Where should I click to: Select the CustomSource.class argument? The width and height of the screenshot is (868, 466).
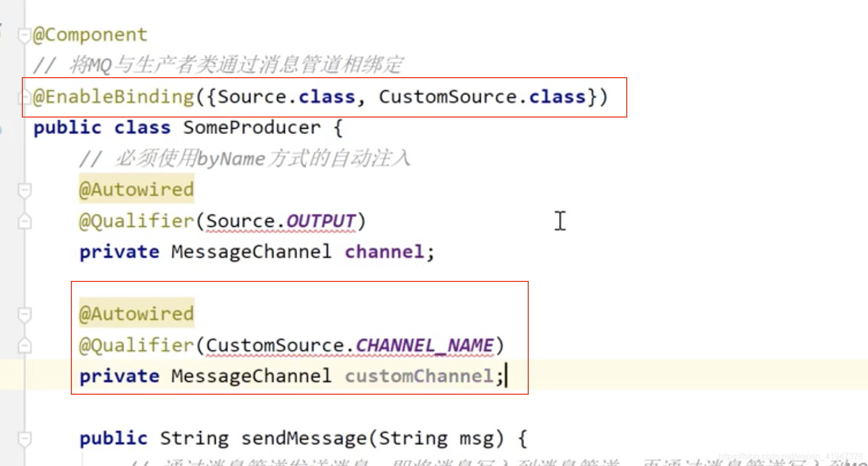[x=482, y=97]
